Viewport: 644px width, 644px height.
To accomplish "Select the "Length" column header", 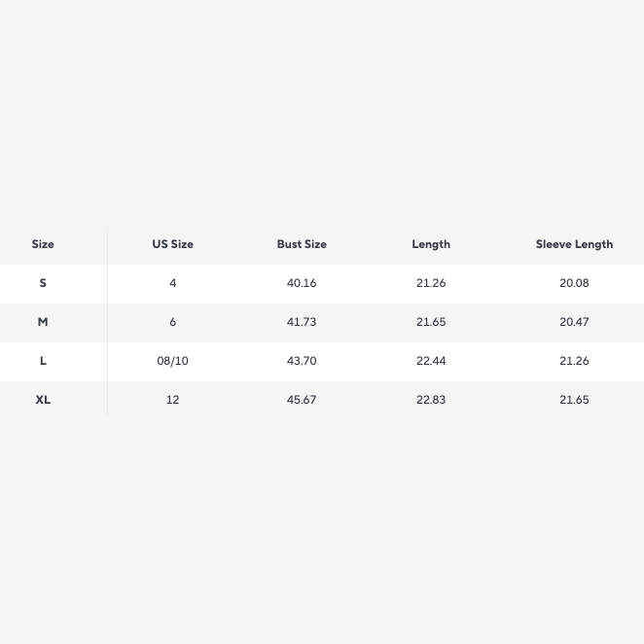I will click(431, 244).
